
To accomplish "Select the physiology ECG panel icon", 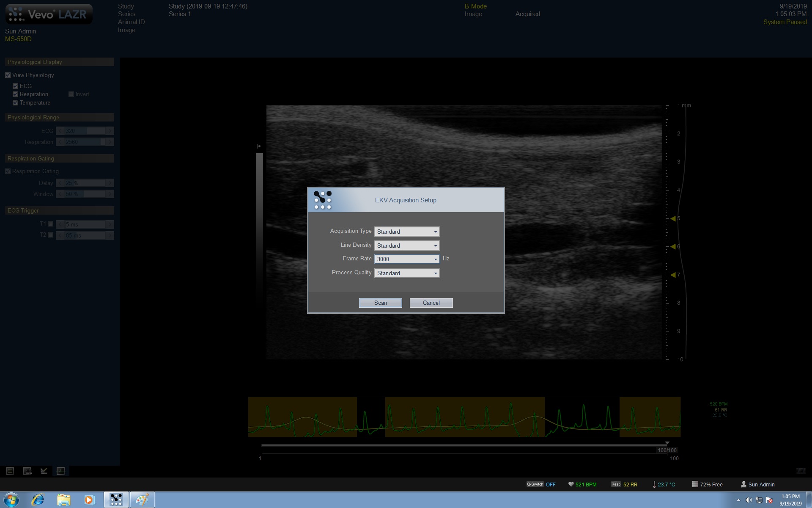I will coord(61,471).
